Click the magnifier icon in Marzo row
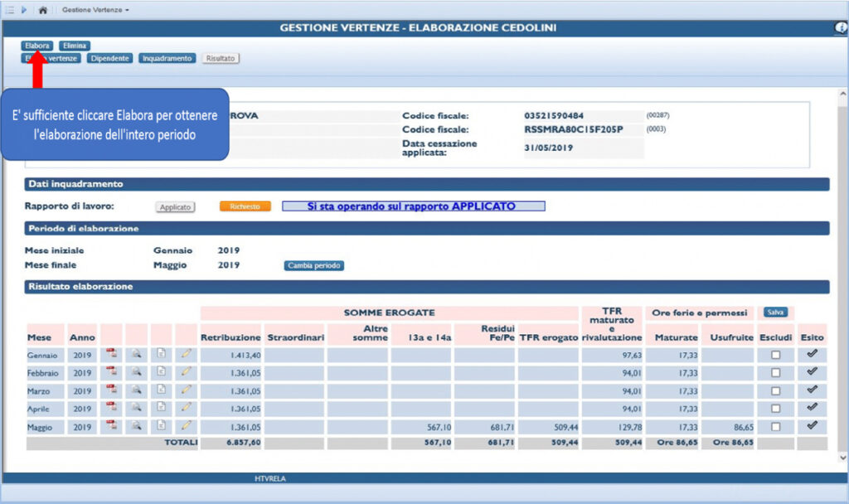 pyautogui.click(x=137, y=390)
